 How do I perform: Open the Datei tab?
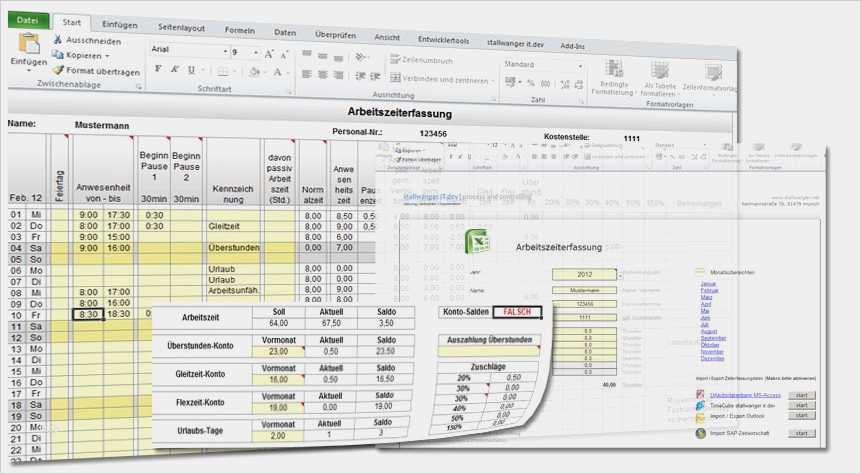tap(27, 20)
